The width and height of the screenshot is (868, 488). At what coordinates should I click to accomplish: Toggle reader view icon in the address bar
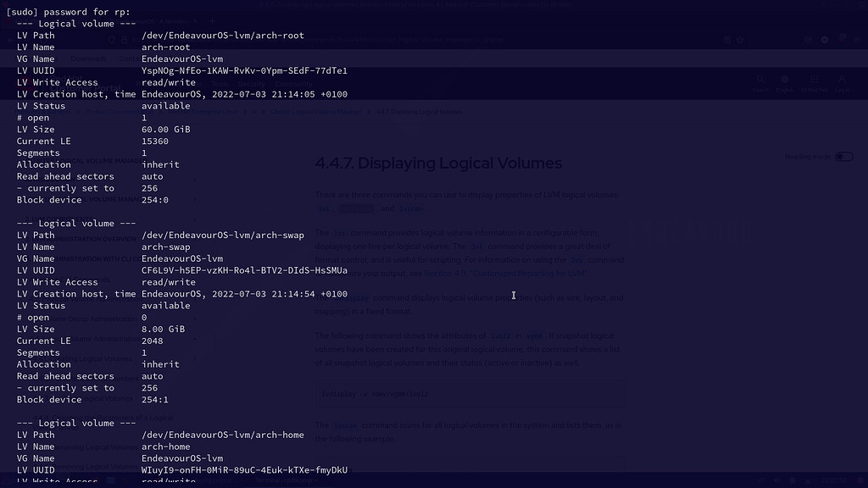(727, 40)
